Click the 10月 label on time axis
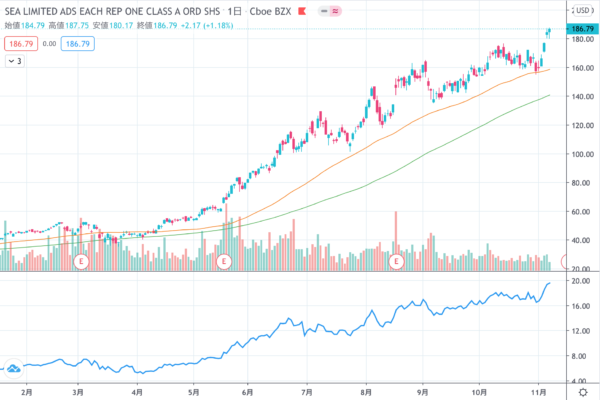600x400 pixels. coord(479,392)
